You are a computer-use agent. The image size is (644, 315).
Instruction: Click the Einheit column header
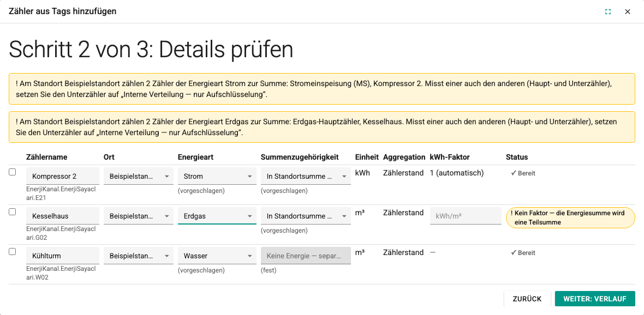click(x=367, y=157)
